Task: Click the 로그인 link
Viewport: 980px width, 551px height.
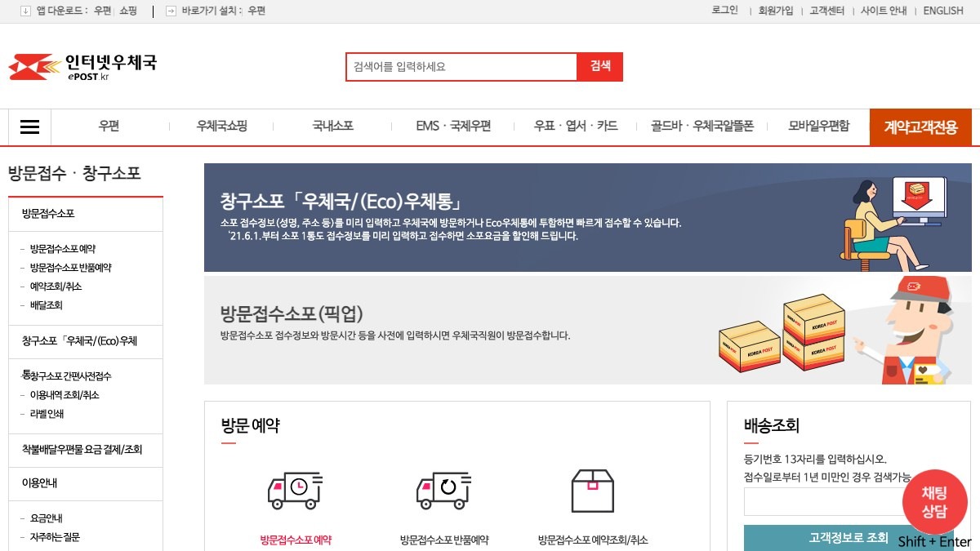Action: click(x=724, y=11)
